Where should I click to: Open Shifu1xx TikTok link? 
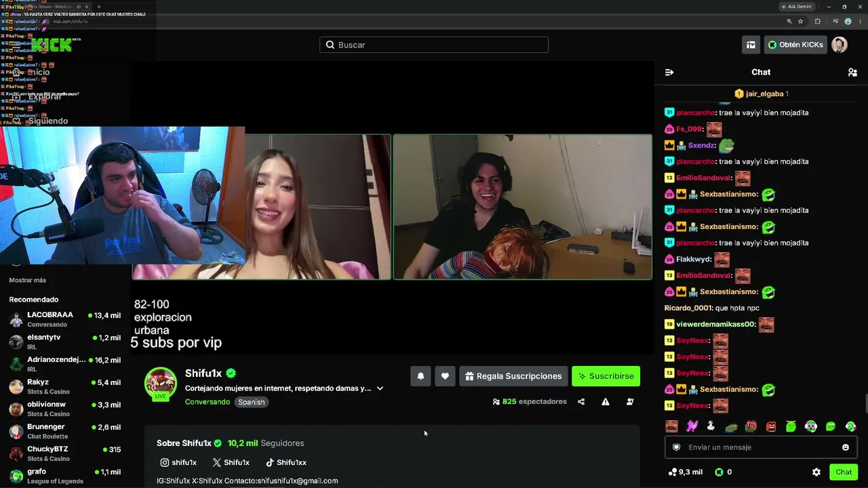pyautogui.click(x=286, y=462)
